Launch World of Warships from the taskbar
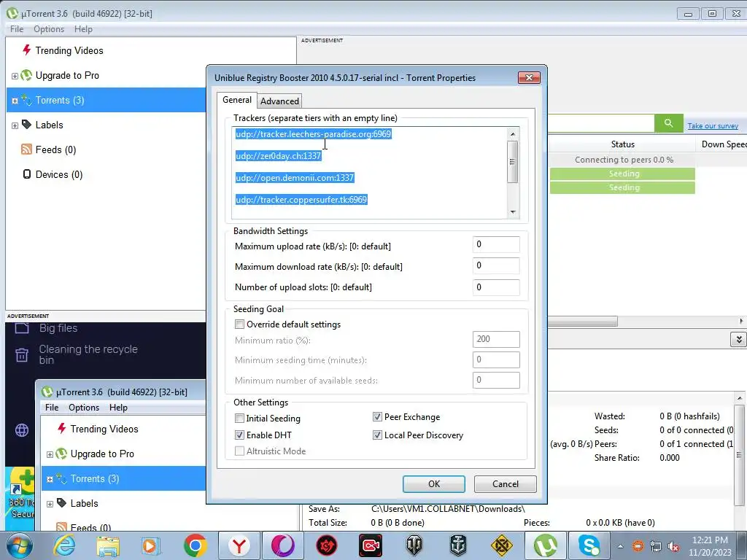 [x=458, y=545]
